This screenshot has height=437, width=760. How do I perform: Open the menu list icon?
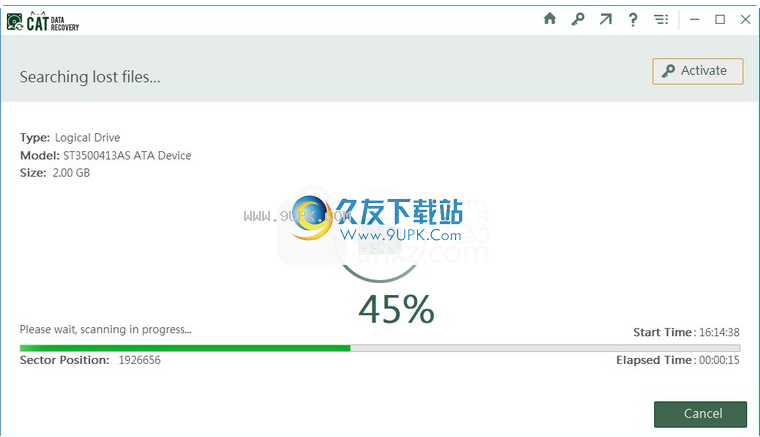click(661, 19)
